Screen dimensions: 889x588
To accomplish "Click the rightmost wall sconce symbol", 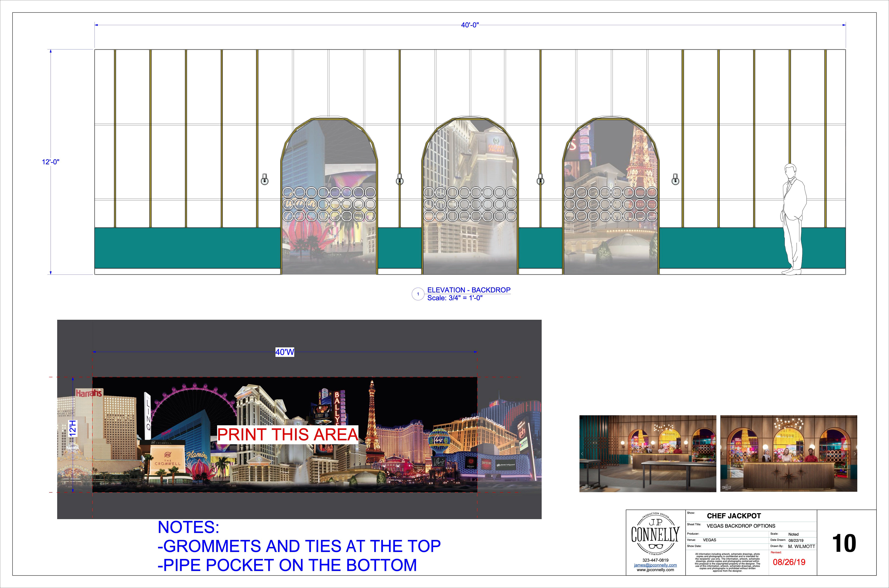I will (x=675, y=179).
